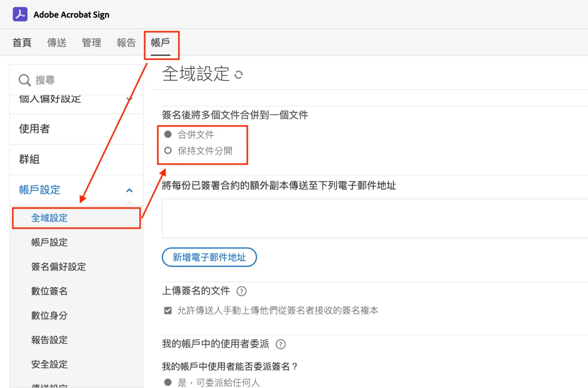Open the 傳送 tab

pos(57,43)
